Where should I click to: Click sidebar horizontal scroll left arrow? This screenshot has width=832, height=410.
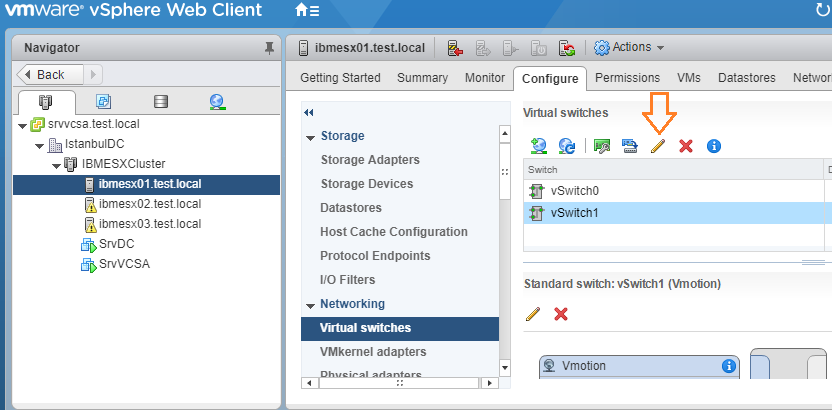(x=308, y=382)
